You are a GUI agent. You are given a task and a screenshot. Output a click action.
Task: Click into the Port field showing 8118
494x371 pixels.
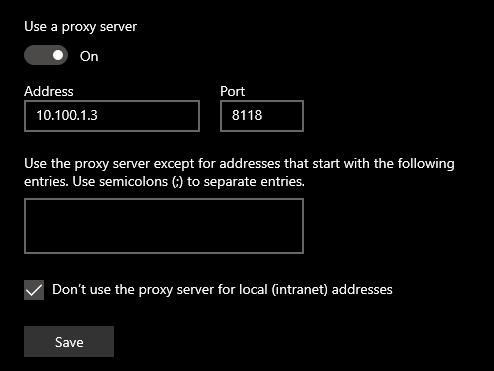(x=262, y=116)
